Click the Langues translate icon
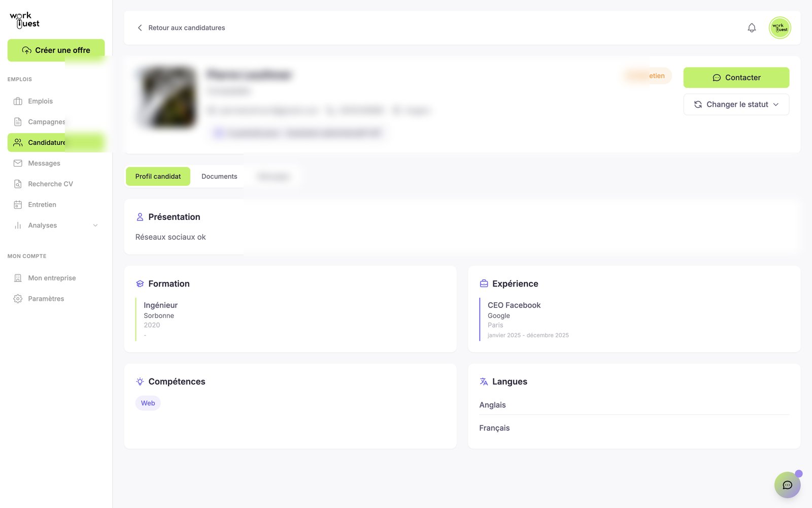 click(x=484, y=382)
